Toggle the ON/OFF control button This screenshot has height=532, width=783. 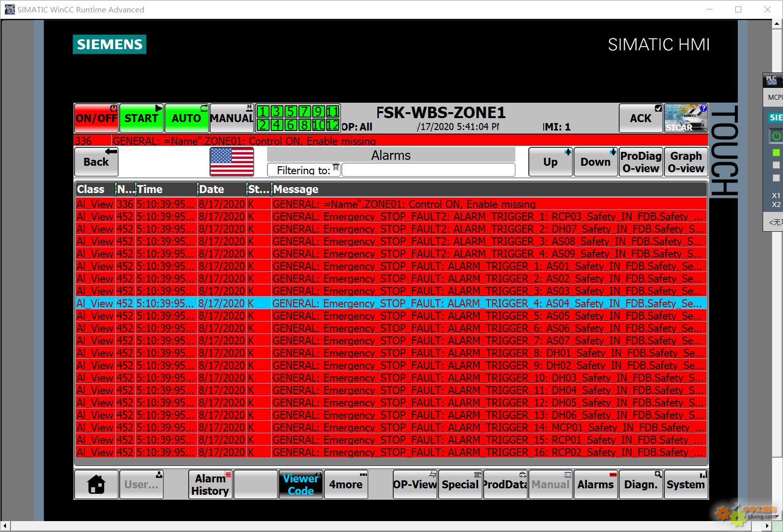click(96, 118)
